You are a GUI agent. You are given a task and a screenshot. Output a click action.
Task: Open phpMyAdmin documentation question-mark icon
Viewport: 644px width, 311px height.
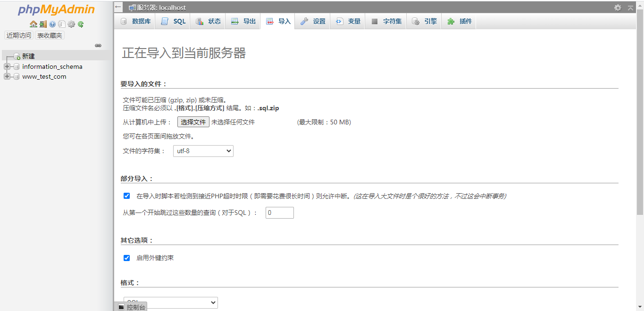52,24
